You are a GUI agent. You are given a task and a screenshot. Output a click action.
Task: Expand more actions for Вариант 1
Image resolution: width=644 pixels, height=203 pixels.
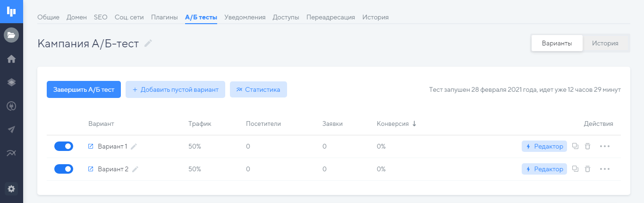pyautogui.click(x=605, y=146)
